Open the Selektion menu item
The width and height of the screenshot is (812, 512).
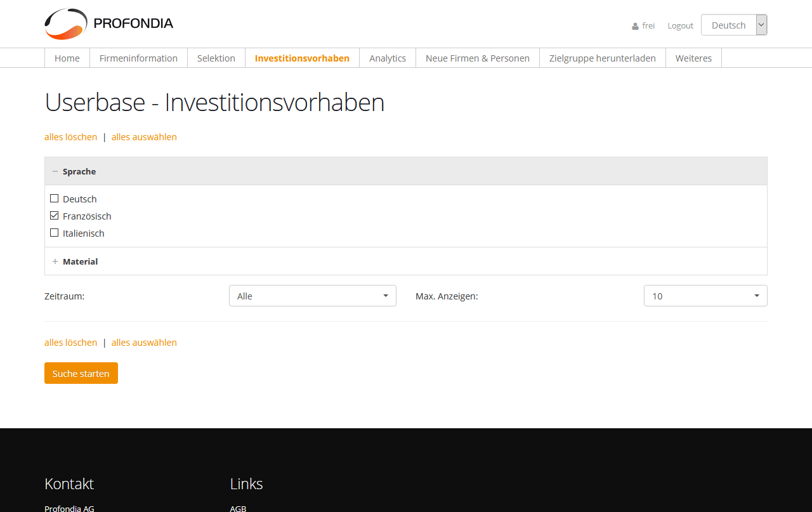pos(216,58)
